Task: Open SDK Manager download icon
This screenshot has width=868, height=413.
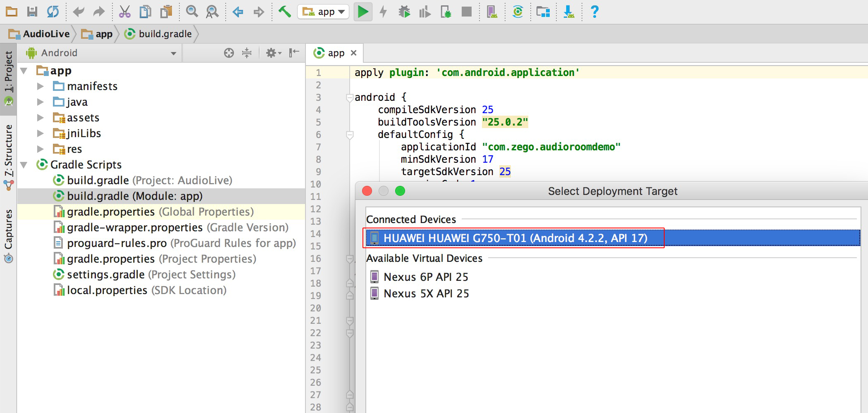Action: (x=569, y=12)
